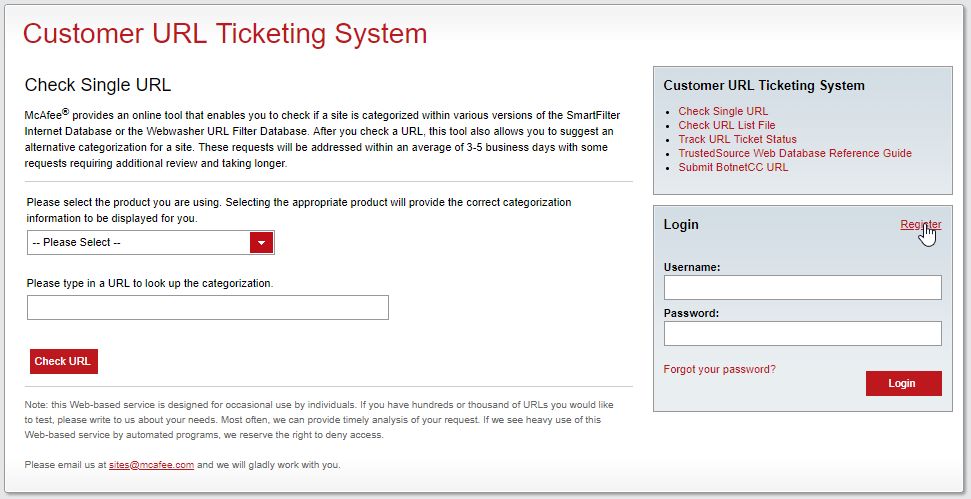Focus the Password input field

tap(803, 334)
